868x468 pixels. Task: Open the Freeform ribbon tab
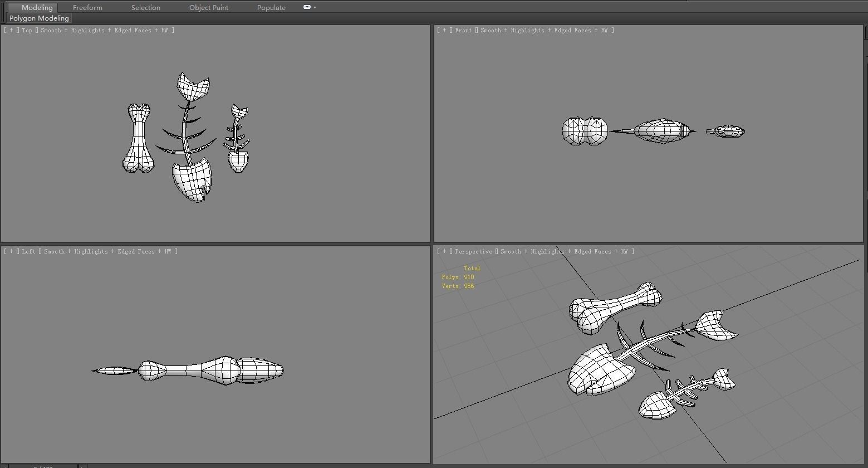(x=87, y=8)
